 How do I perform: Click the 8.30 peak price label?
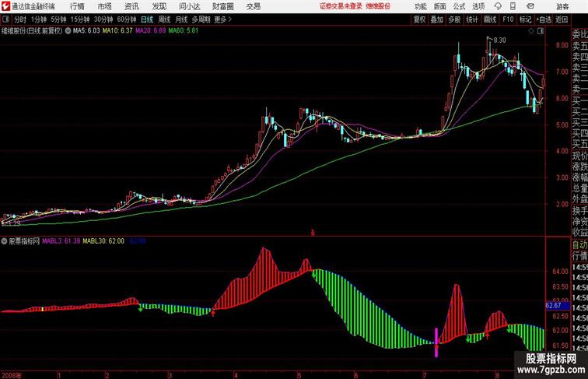499,40
